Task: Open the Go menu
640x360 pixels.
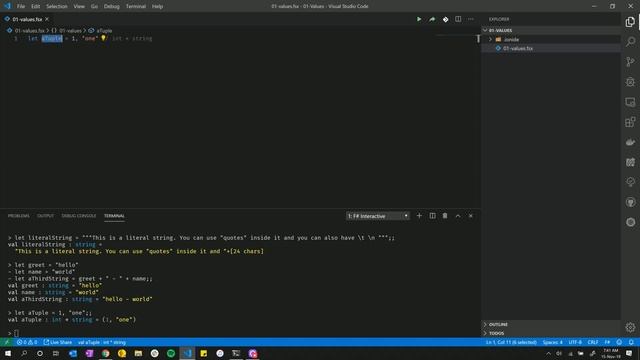Action: click(x=94, y=6)
